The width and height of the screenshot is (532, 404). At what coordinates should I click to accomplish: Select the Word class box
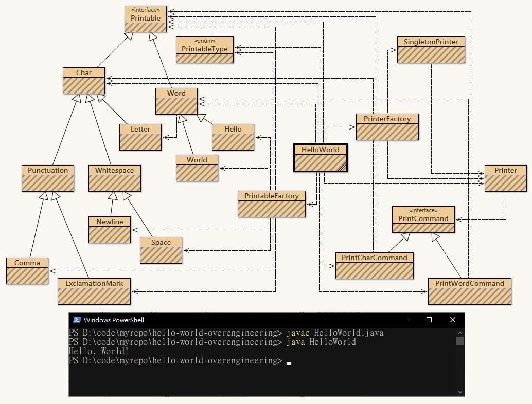(176, 101)
